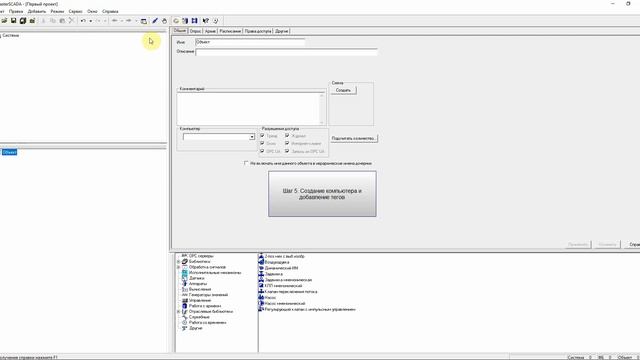The width and height of the screenshot is (640, 360).
Task: Select Воздуходувка element in palette list
Action: [277, 262]
